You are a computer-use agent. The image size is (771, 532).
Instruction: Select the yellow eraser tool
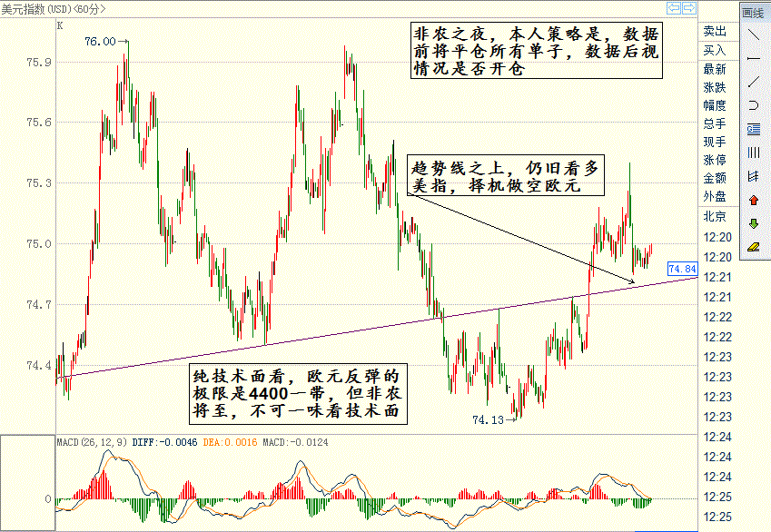(754, 247)
